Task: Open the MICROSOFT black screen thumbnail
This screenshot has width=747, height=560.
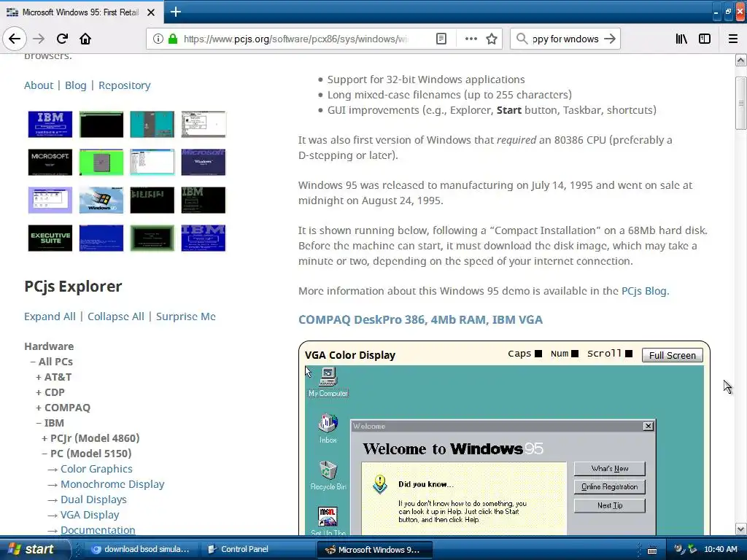Action: (x=50, y=163)
